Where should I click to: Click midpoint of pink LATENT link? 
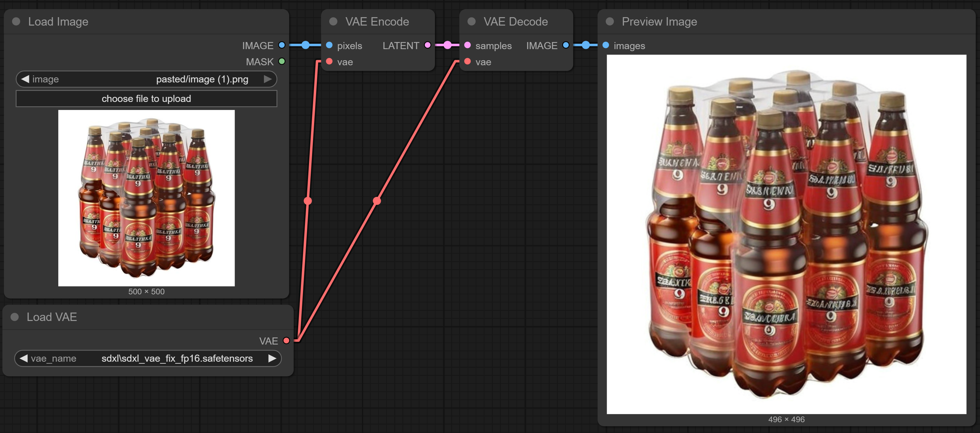447,45
